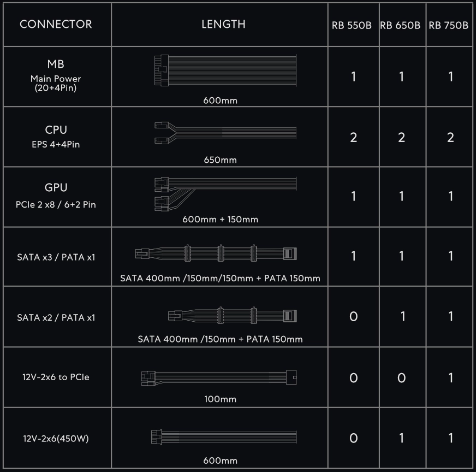Click RB 650B quantity for 12V-2x6 to PCIe row
Screen dimensions: 476x472
[x=401, y=378]
